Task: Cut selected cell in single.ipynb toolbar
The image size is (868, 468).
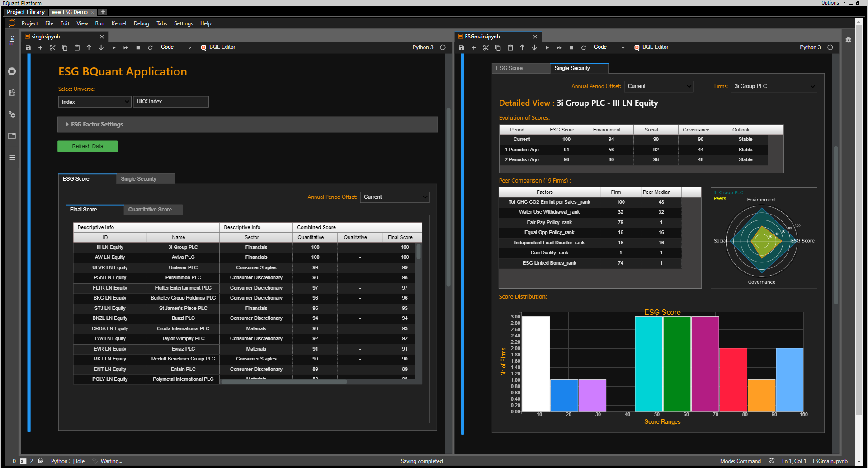Action: pos(52,47)
